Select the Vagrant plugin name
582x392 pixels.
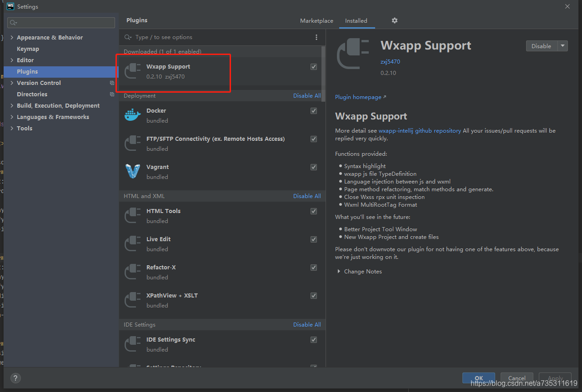[x=157, y=167]
